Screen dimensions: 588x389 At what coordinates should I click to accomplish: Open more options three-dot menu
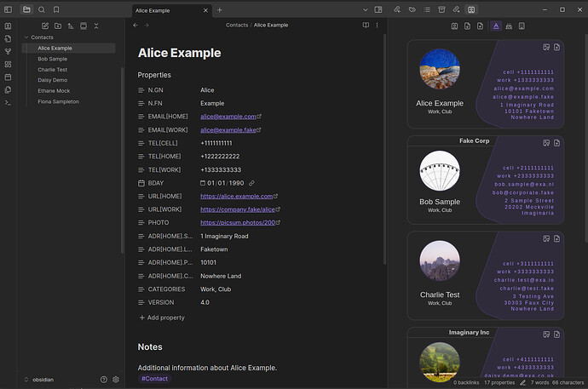tap(377, 25)
